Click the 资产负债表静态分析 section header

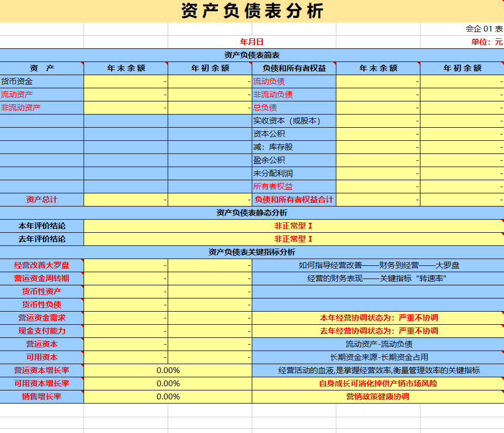[x=252, y=213]
